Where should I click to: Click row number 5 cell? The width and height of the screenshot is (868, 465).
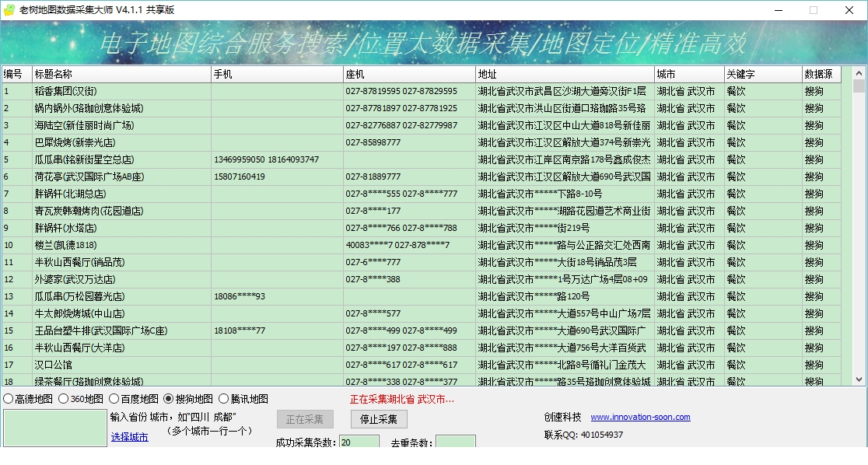(16, 160)
